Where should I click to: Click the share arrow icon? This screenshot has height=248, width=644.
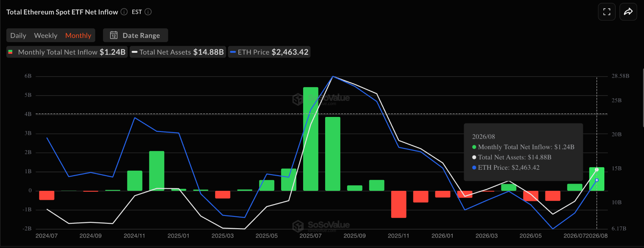(628, 12)
